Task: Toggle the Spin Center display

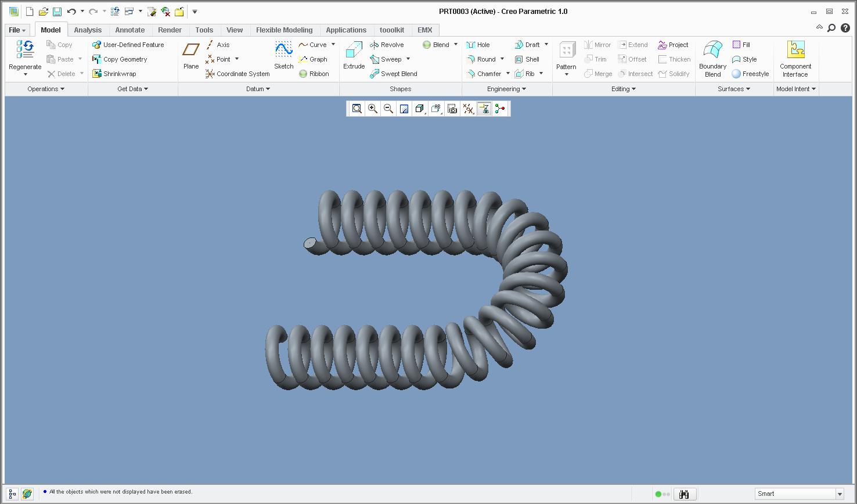Action: coord(500,109)
